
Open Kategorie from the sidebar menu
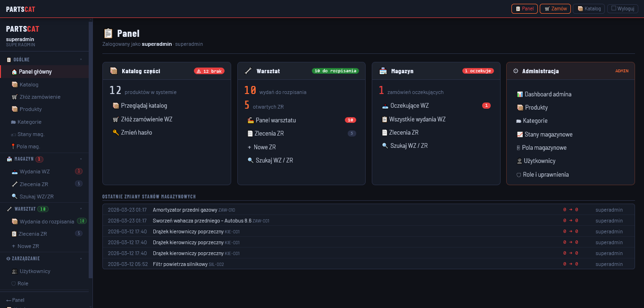pyautogui.click(x=30, y=122)
